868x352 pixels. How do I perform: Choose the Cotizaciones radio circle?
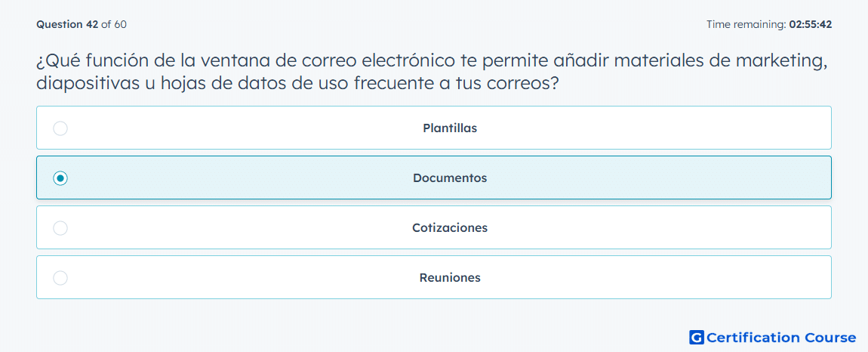60,228
